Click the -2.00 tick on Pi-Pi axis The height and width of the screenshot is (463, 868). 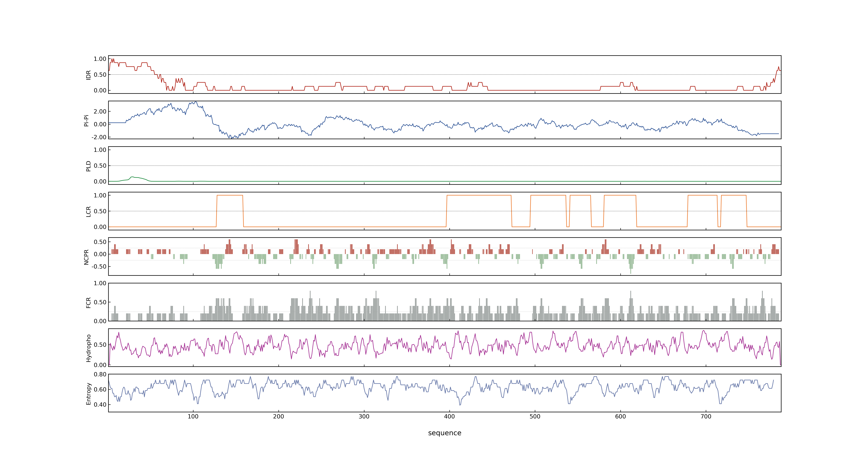pyautogui.click(x=99, y=137)
